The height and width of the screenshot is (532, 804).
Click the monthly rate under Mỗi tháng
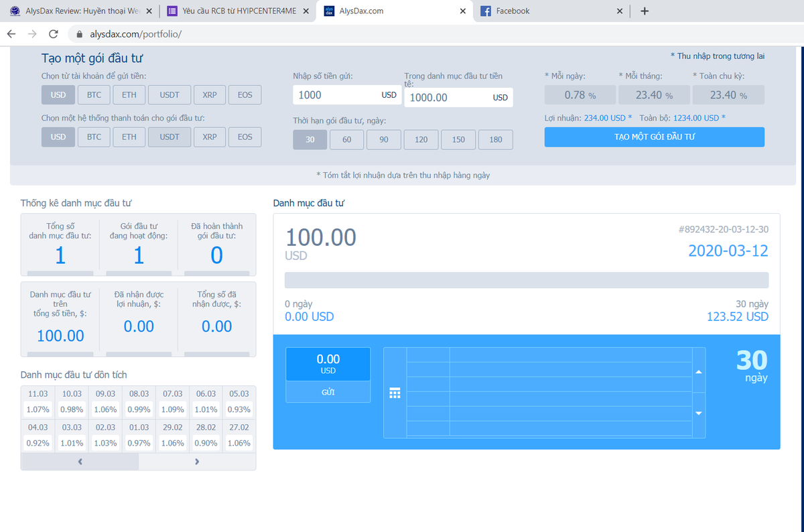point(654,95)
